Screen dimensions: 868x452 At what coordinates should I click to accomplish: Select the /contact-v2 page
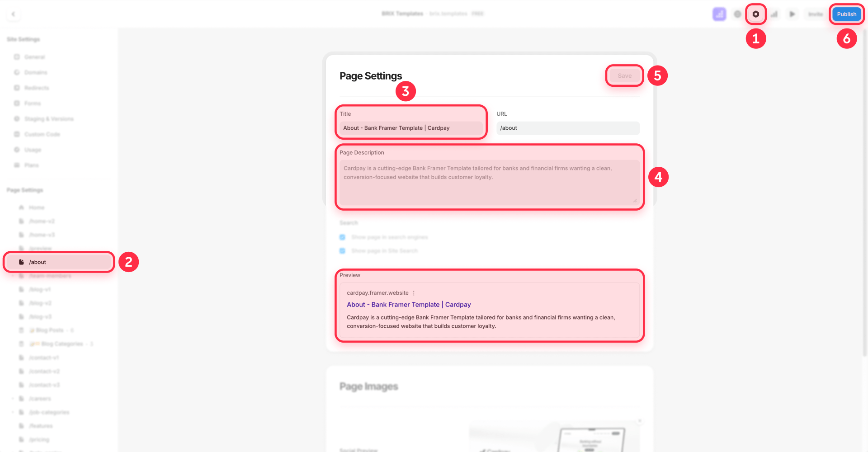coord(44,372)
